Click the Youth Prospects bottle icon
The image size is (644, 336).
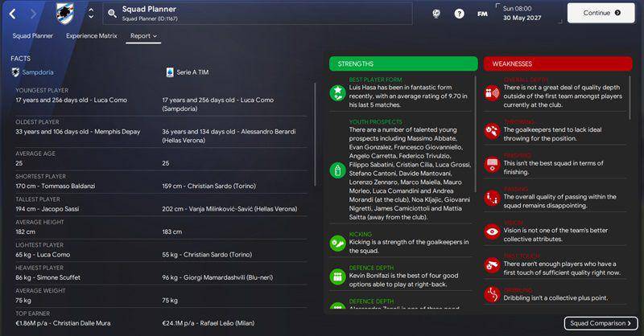pyautogui.click(x=337, y=170)
